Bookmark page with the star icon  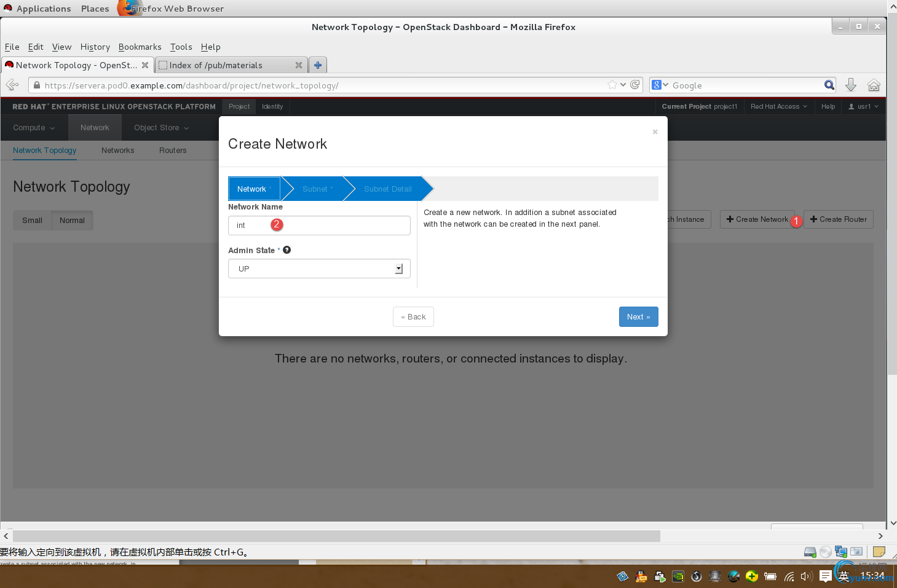click(612, 85)
